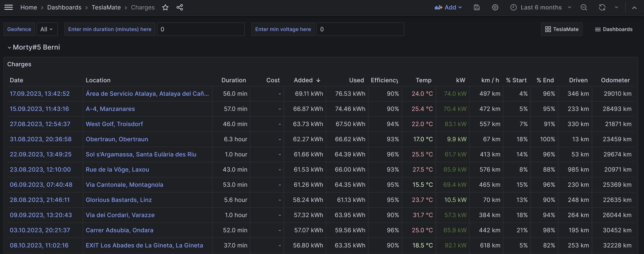Open the TeslaMate link button

coord(561,29)
